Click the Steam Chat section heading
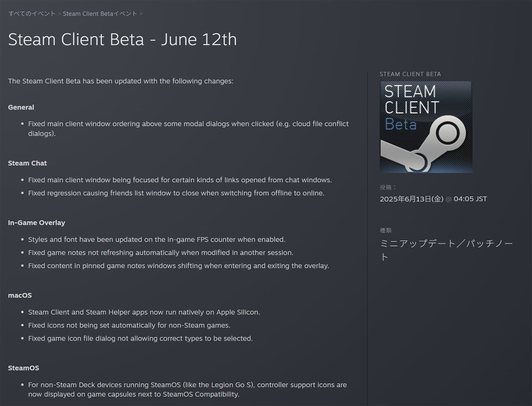The image size is (532, 406). tap(27, 163)
